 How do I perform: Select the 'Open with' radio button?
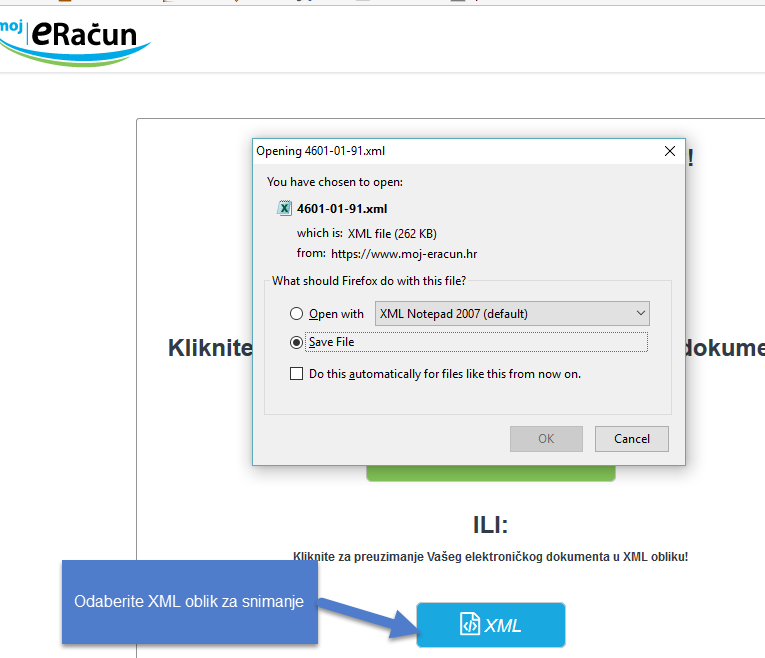pyautogui.click(x=297, y=314)
